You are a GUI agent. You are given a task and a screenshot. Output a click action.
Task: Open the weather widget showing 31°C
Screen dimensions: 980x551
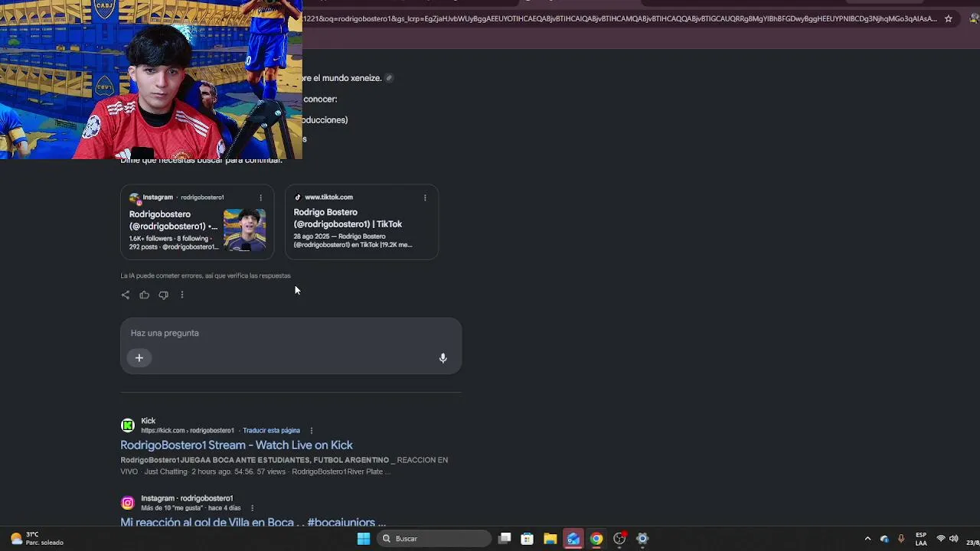(37, 539)
